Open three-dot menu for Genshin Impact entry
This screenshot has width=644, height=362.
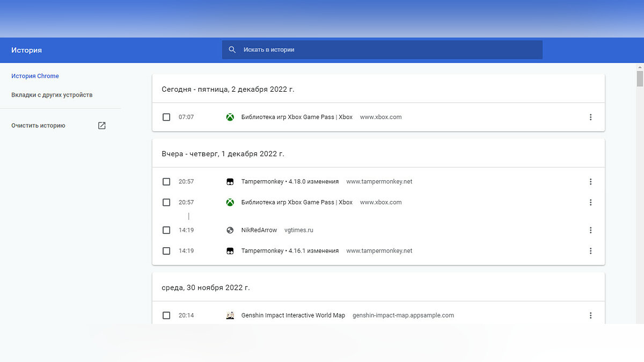pyautogui.click(x=590, y=315)
